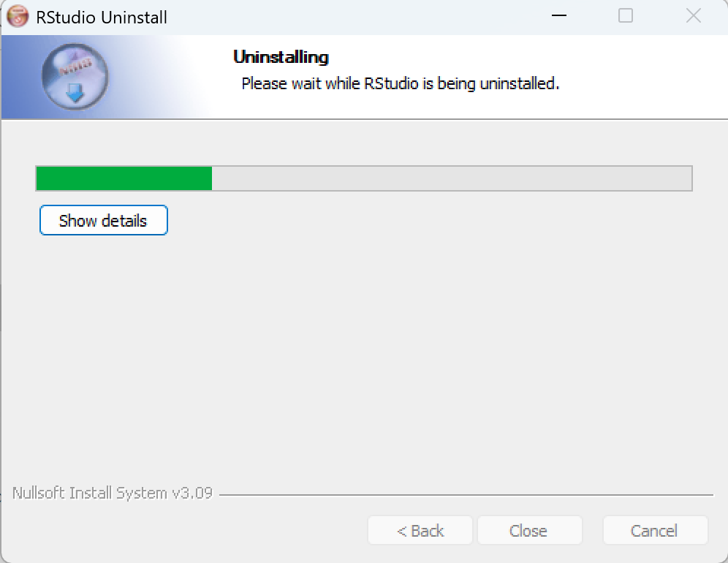Click the RStudio Uninstall title bar icon

pos(18,17)
